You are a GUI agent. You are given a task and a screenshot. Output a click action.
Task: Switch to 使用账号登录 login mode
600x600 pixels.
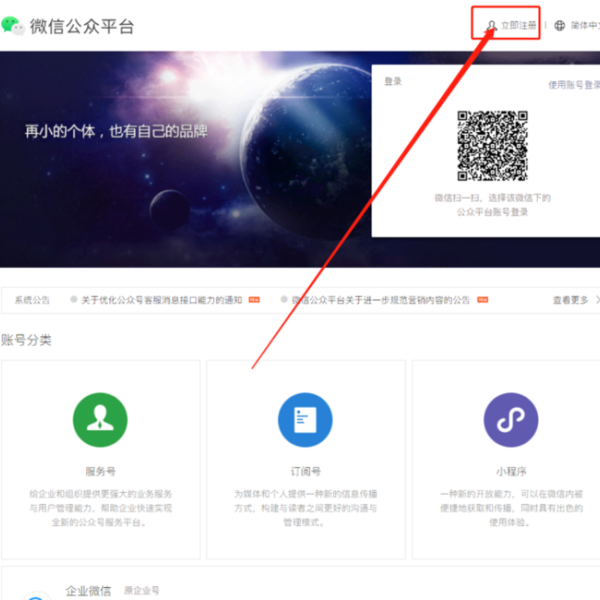click(574, 85)
